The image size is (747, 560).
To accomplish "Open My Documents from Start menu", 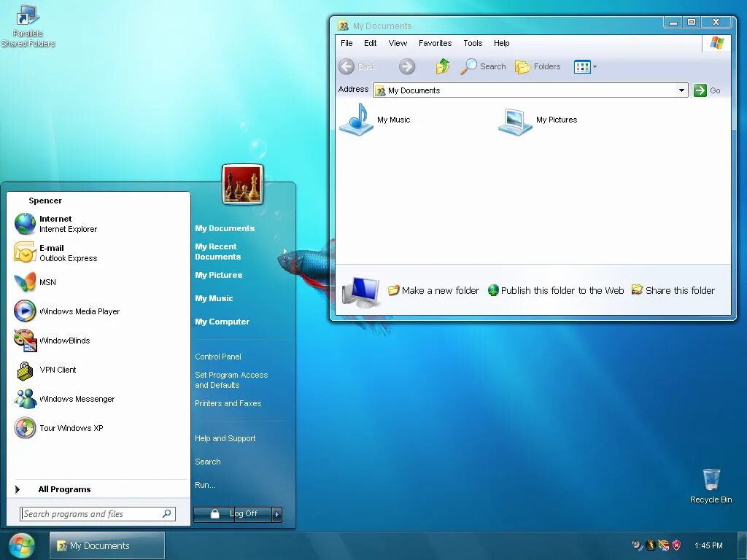I will (225, 228).
